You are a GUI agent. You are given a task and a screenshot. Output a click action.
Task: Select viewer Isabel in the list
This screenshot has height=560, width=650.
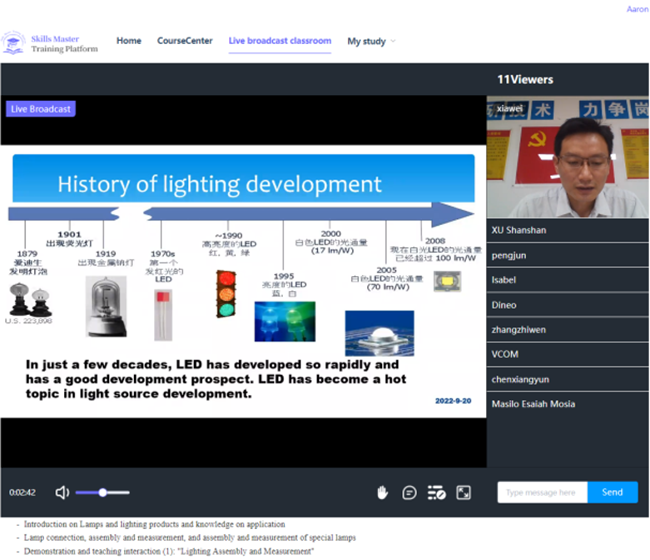(x=505, y=280)
